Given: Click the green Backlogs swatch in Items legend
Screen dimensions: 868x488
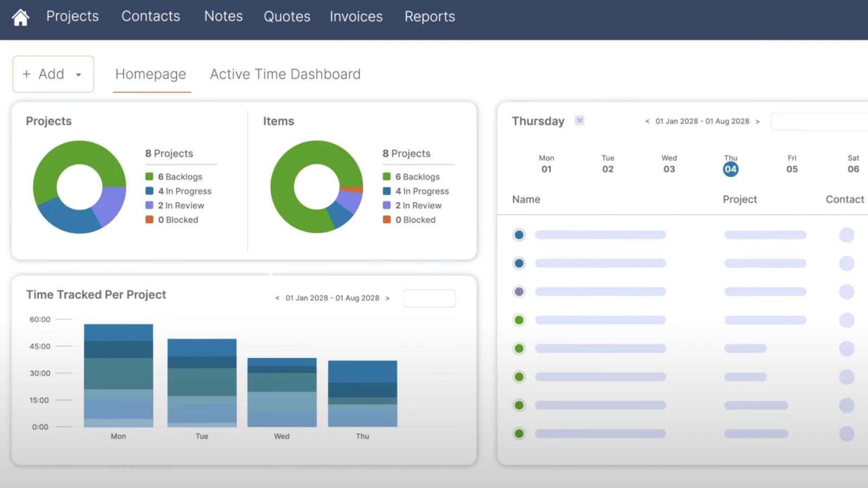Looking at the screenshot, I should pos(387,176).
